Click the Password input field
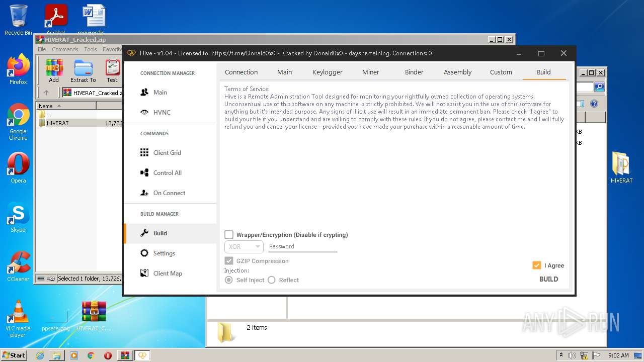 302,246
